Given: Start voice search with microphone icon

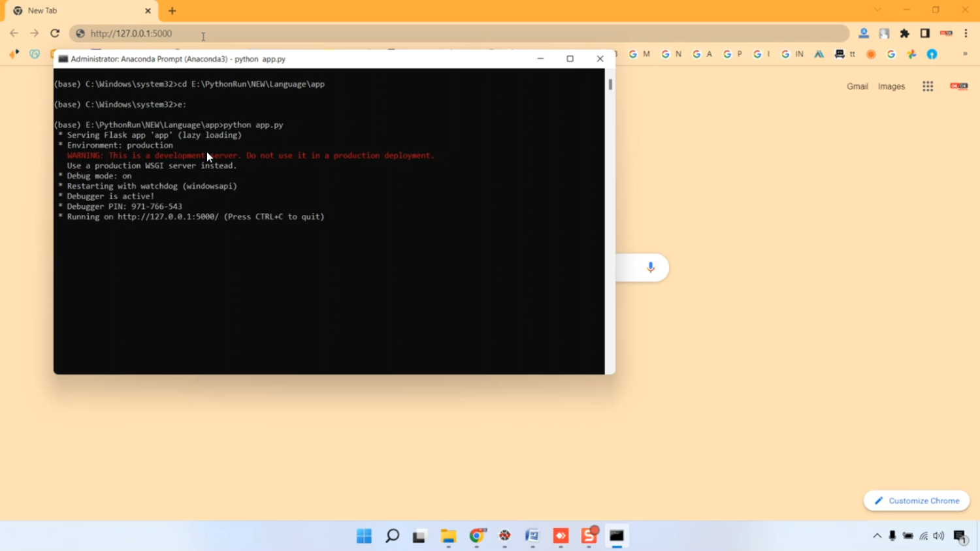Looking at the screenshot, I should coord(650,268).
